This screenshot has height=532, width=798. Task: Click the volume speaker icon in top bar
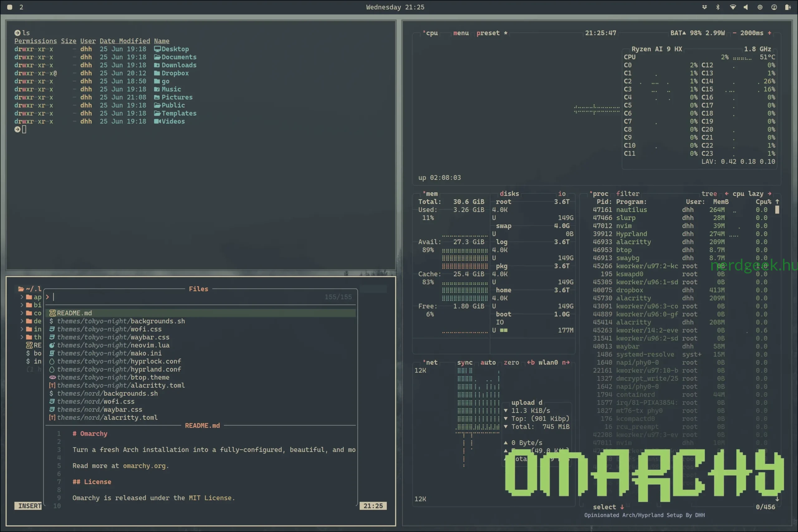[x=746, y=7]
